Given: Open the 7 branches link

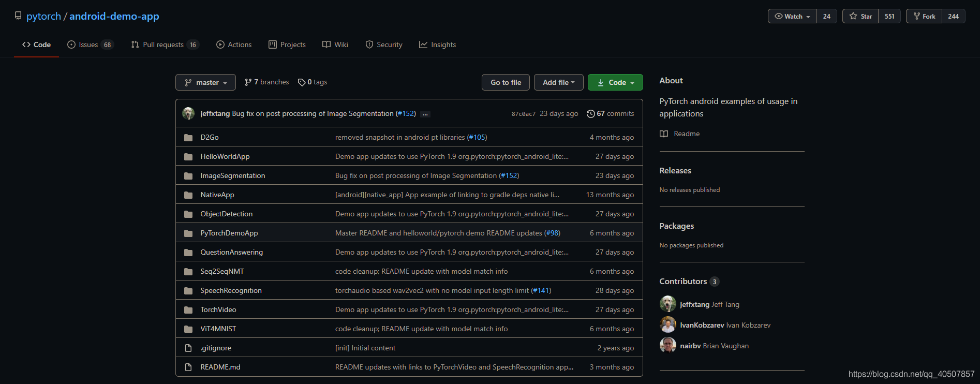Looking at the screenshot, I should pyautogui.click(x=266, y=82).
